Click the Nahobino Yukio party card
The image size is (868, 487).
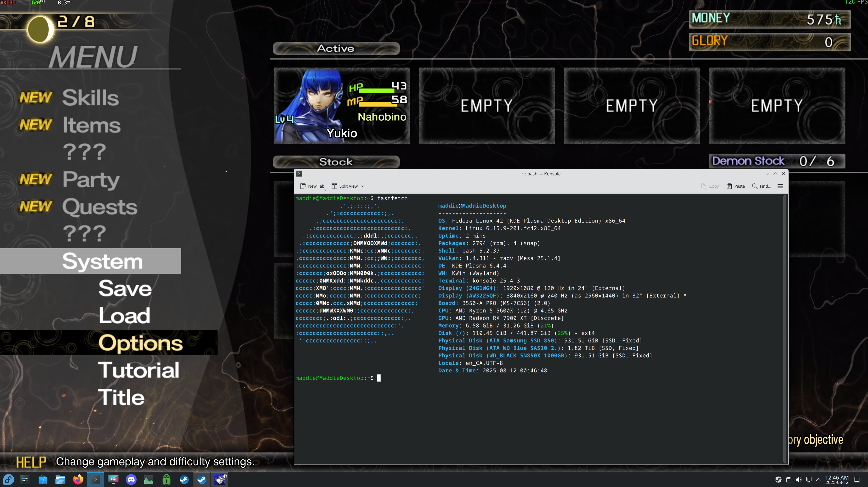[342, 106]
